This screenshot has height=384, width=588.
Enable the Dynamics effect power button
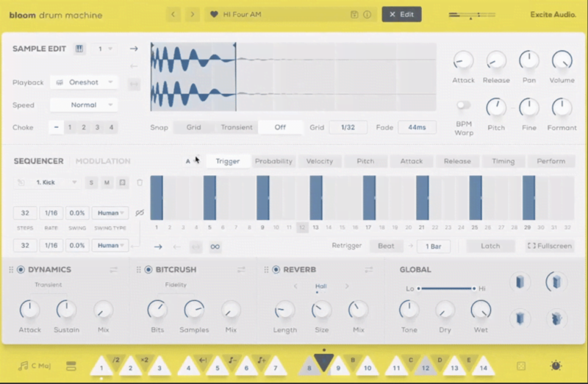pyautogui.click(x=21, y=269)
